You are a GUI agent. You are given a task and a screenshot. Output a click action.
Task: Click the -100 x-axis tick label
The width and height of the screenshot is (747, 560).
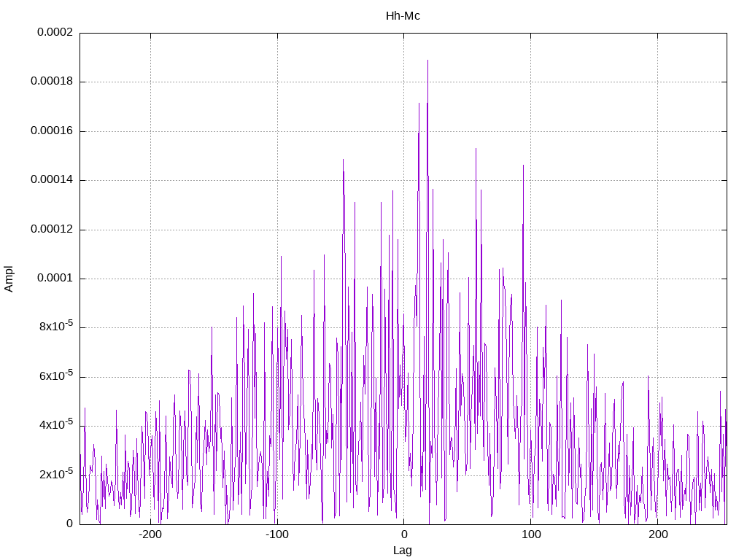coord(276,534)
